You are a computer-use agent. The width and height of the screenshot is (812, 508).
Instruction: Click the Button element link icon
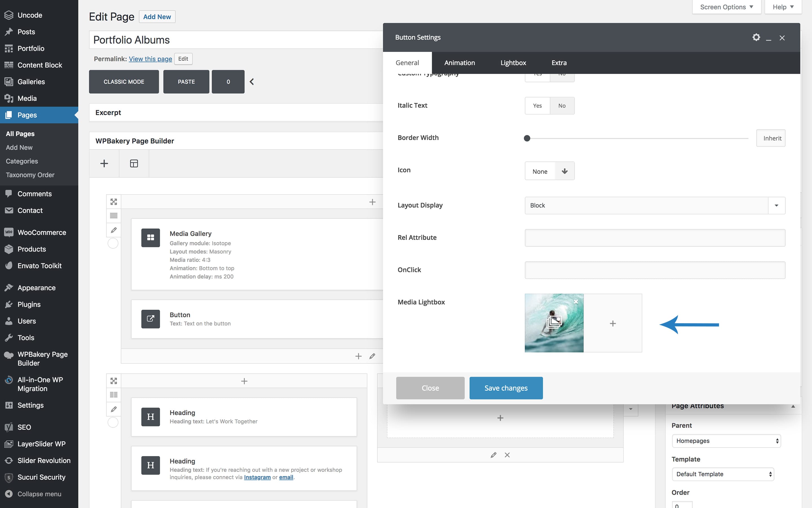[151, 319]
